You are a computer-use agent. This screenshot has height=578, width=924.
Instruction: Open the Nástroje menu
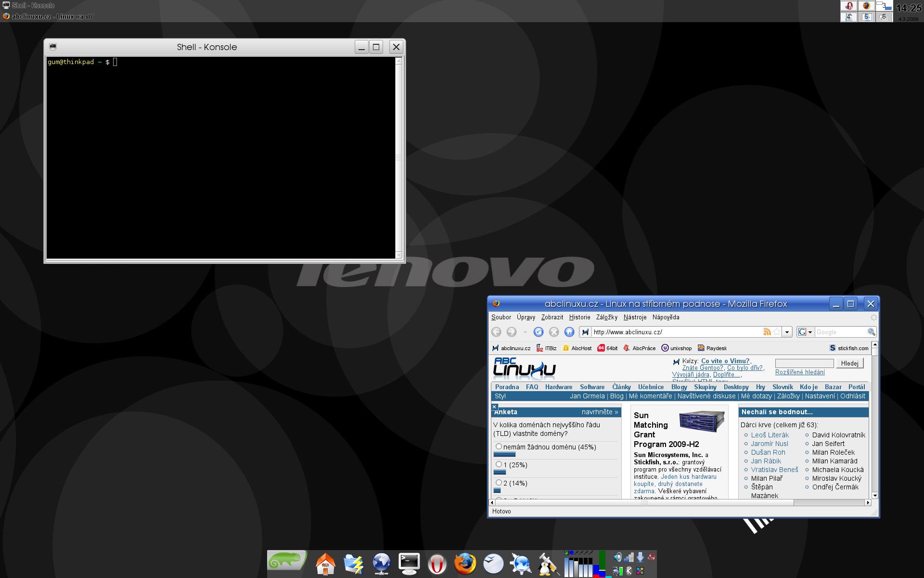(x=635, y=317)
